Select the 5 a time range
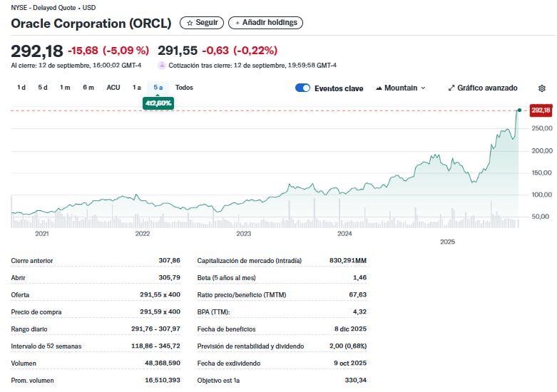 [158, 88]
